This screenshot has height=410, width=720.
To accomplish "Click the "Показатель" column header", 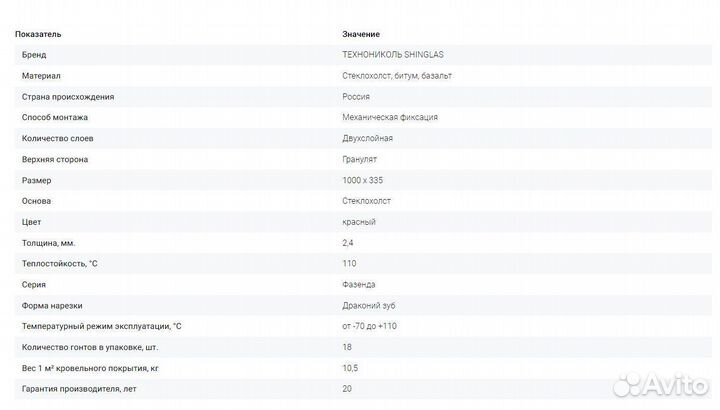I will [38, 34].
